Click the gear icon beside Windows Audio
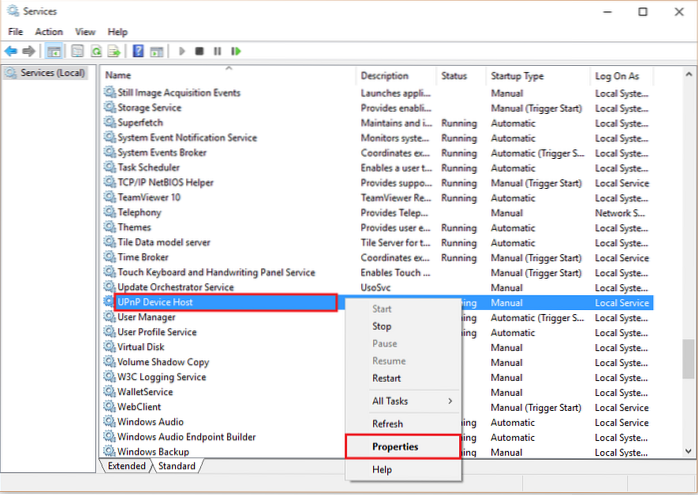The width and height of the screenshot is (698, 495). tap(109, 421)
